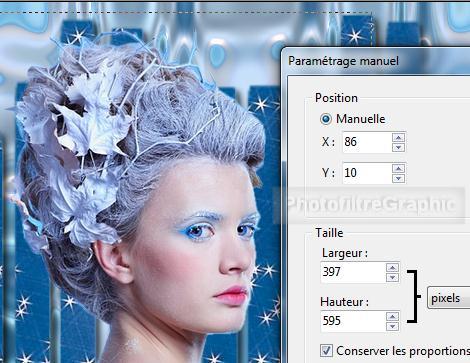Click into the Hauteur height field
Viewport: 470px width, 363px height.
[353, 321]
